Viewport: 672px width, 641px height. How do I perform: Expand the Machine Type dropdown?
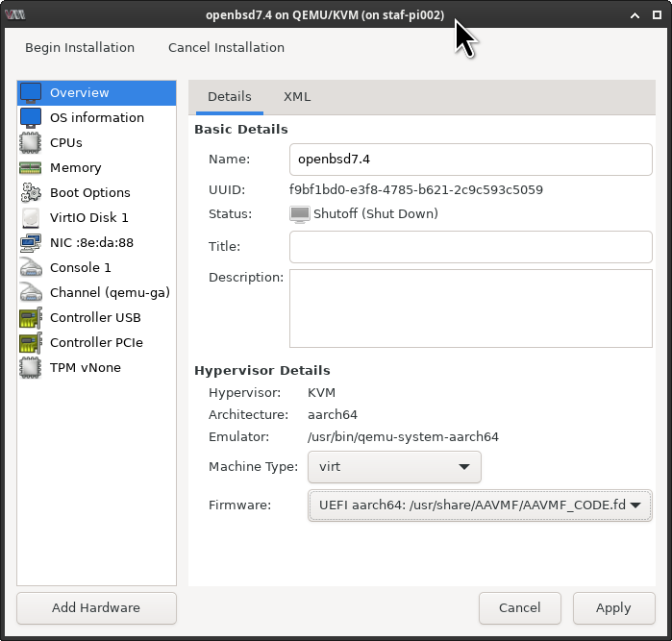click(394, 467)
